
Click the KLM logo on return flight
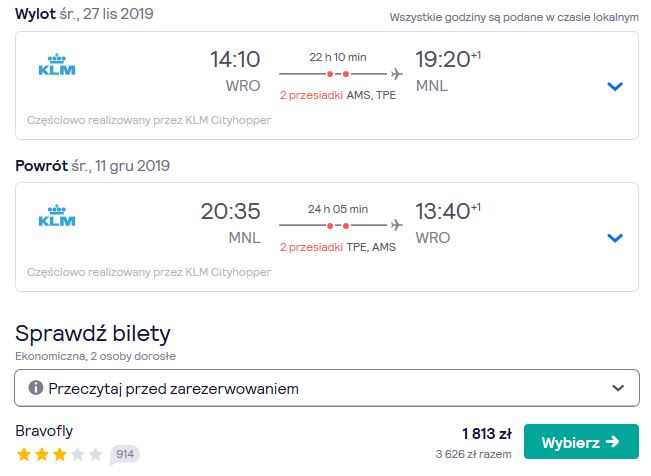[57, 216]
